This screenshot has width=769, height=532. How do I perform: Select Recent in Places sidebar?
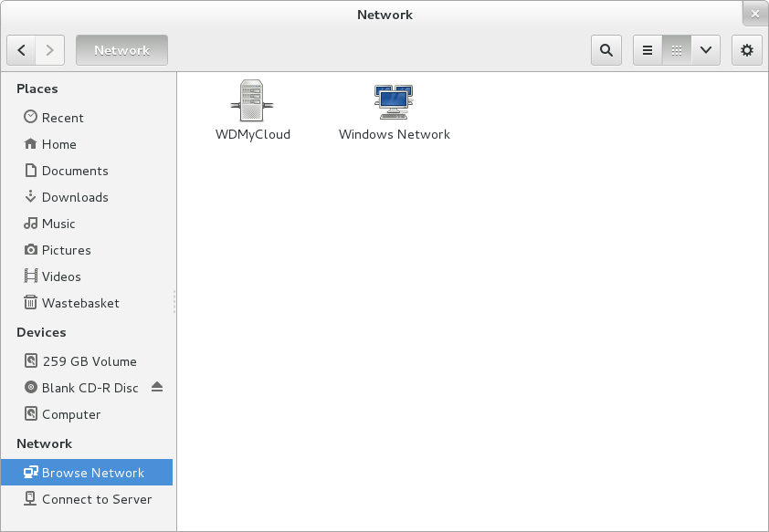coord(62,118)
